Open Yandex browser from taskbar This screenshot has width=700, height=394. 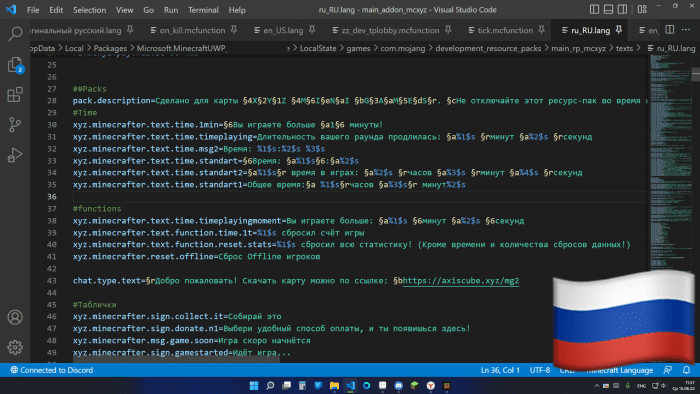point(430,386)
